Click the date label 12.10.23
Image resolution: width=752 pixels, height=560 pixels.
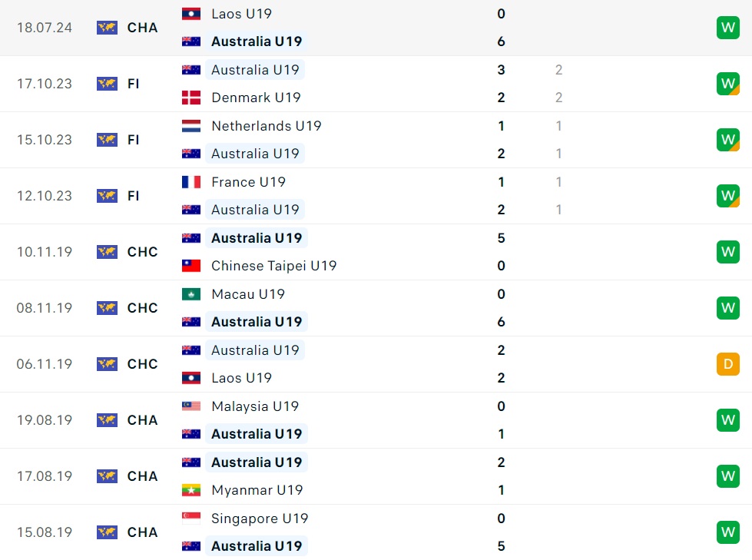click(x=44, y=196)
